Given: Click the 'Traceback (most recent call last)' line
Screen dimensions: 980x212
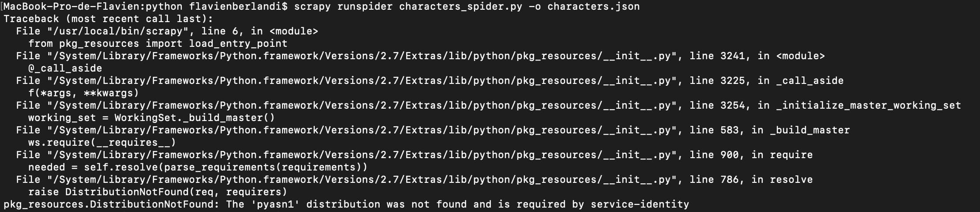Looking at the screenshot, I should pyautogui.click(x=108, y=19).
